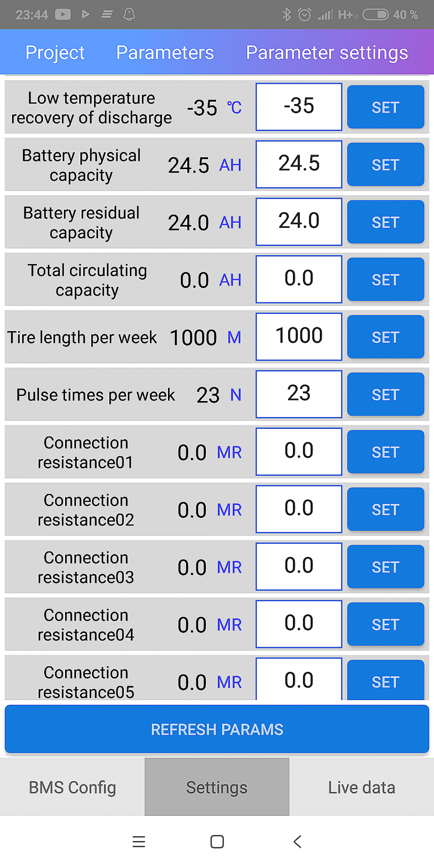The image size is (434, 868).
Task: Switch to the BMS Config tab
Action: tap(72, 787)
